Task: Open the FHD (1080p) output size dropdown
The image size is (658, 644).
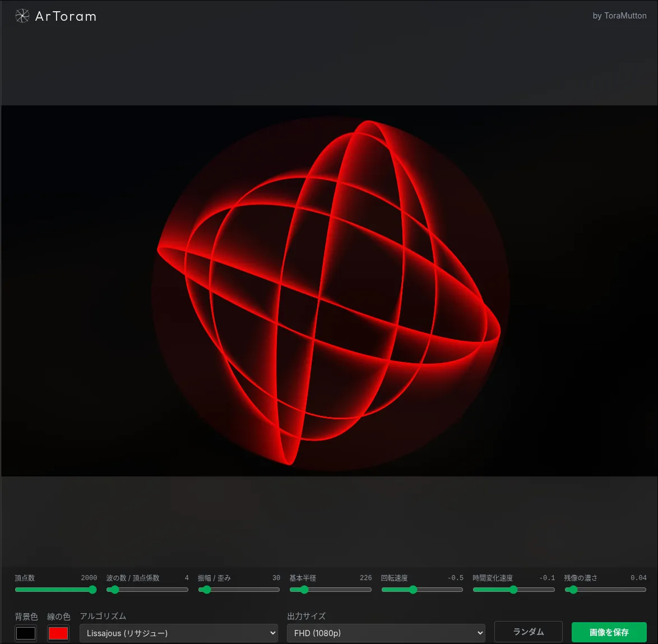Action: pos(386,633)
